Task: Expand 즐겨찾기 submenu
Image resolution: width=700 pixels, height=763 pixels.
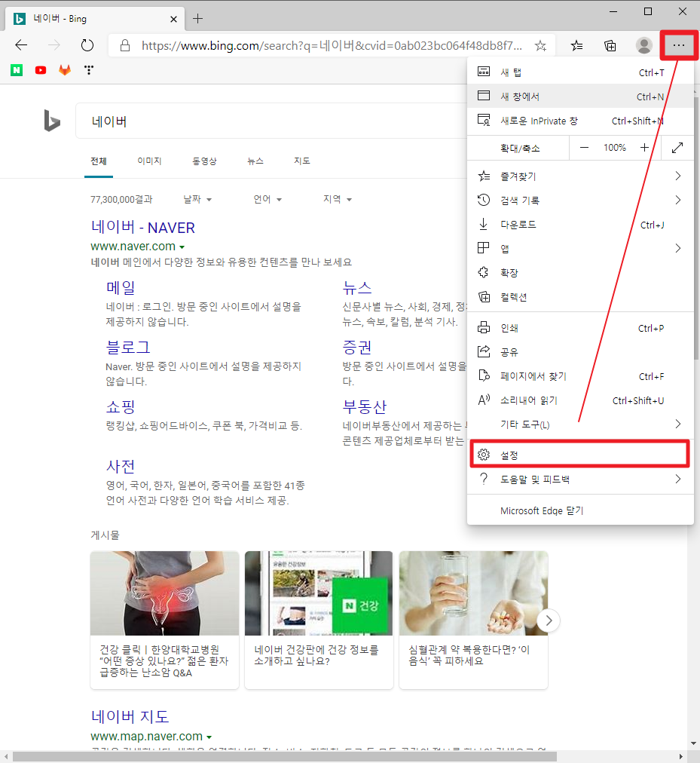Action: (x=580, y=176)
